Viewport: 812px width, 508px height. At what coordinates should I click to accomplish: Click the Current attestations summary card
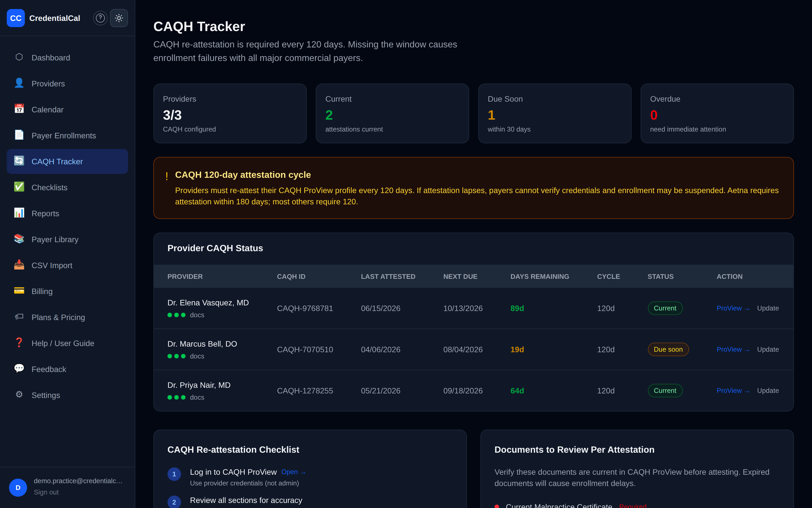pyautogui.click(x=392, y=113)
